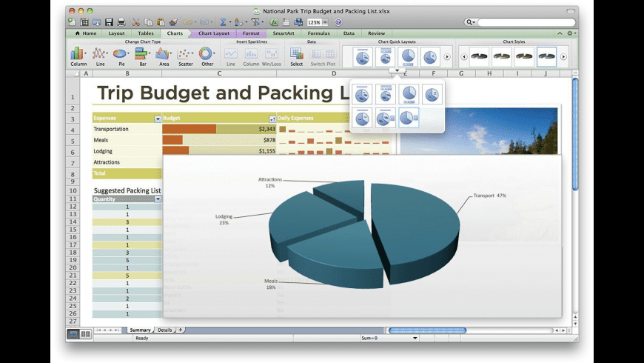This screenshot has height=363, width=644.
Task: Click the Sort A-Z toolbar icon
Action: click(238, 22)
